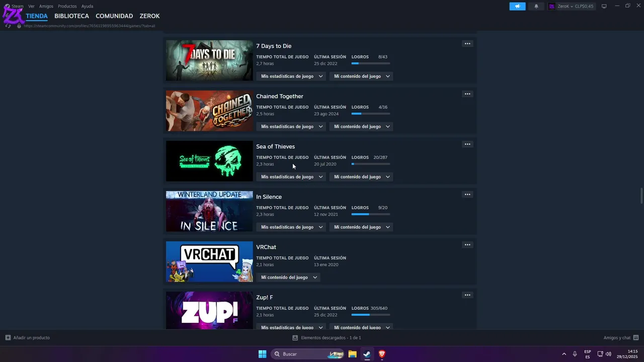This screenshot has width=644, height=362.
Task: Click the microphone tray icon
Action: click(575, 354)
